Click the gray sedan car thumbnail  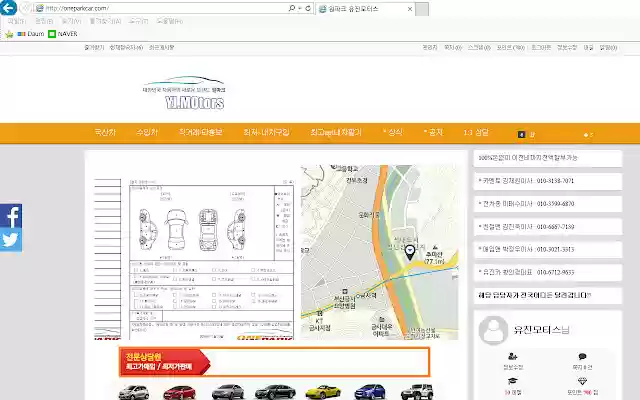click(x=228, y=392)
